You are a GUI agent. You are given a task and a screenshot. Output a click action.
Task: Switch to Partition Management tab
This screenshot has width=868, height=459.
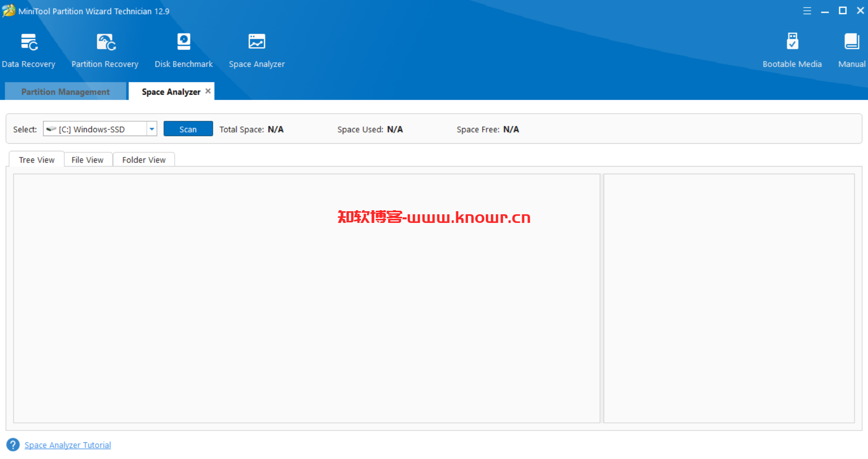tap(65, 91)
